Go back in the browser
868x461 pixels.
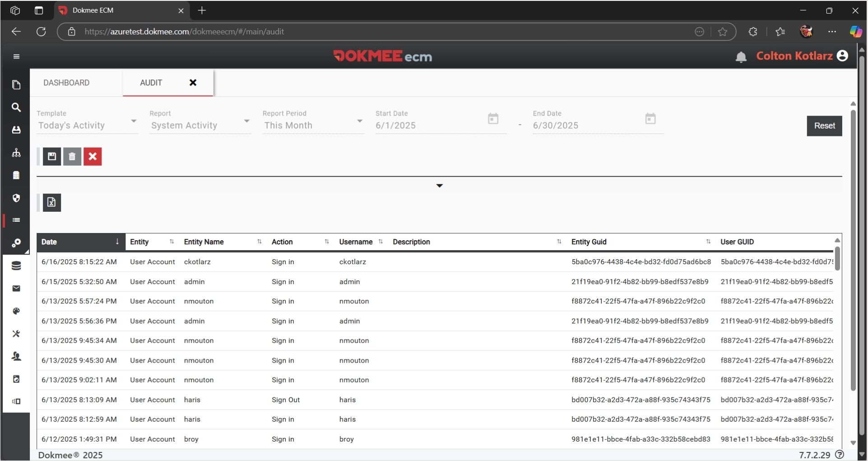click(16, 32)
